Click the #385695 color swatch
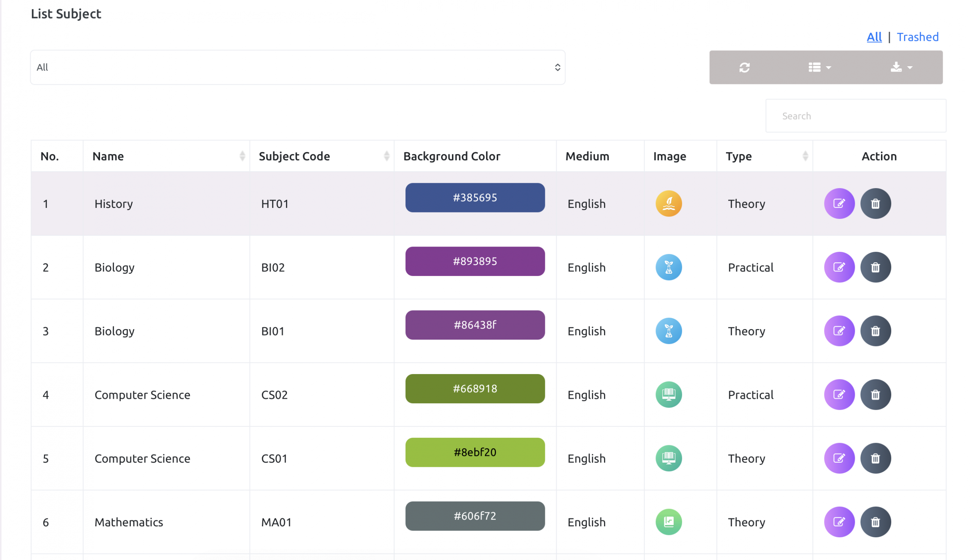This screenshot has width=970, height=560. pos(475,198)
